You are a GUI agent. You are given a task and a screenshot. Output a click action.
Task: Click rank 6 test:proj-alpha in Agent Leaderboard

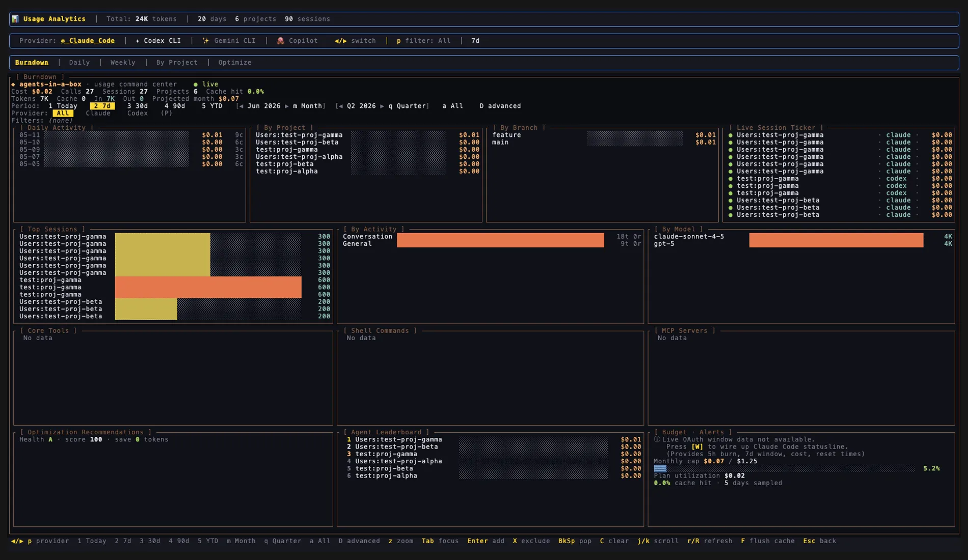pos(493,476)
